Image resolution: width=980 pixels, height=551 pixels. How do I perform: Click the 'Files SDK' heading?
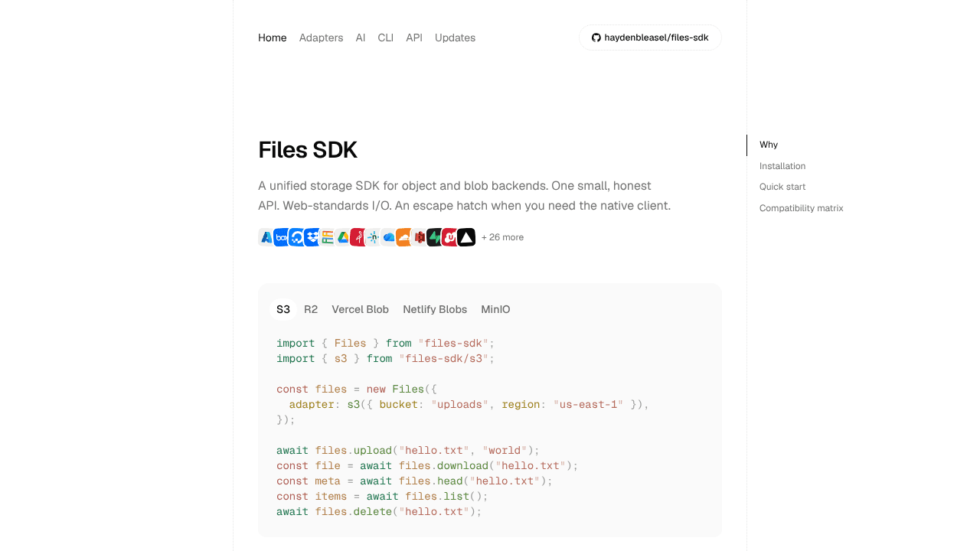[308, 150]
